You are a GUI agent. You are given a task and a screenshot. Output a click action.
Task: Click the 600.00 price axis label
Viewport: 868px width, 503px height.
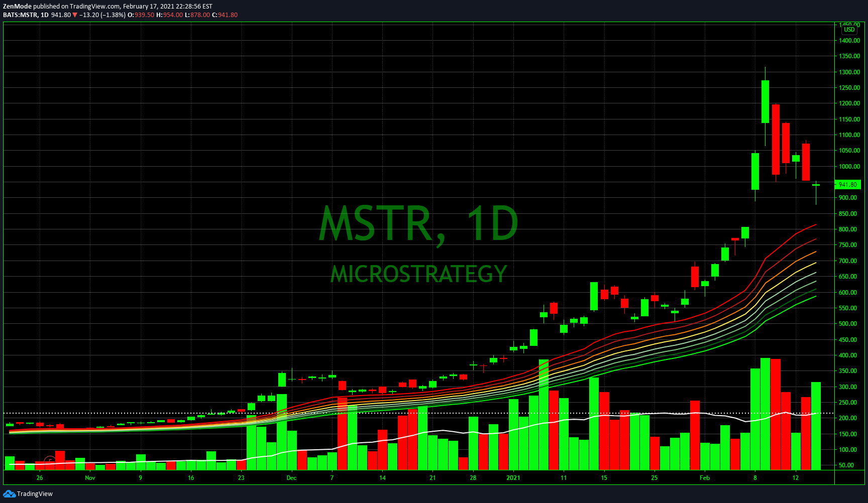[x=848, y=293]
